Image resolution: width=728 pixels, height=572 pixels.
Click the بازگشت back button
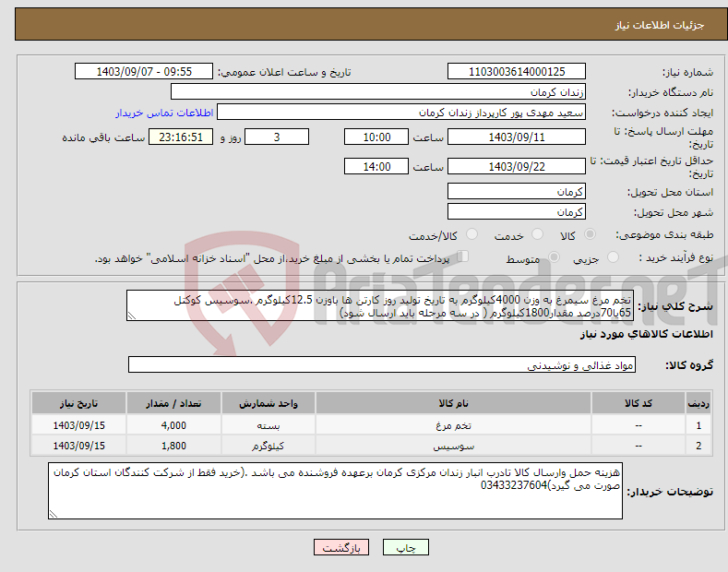pos(341,547)
